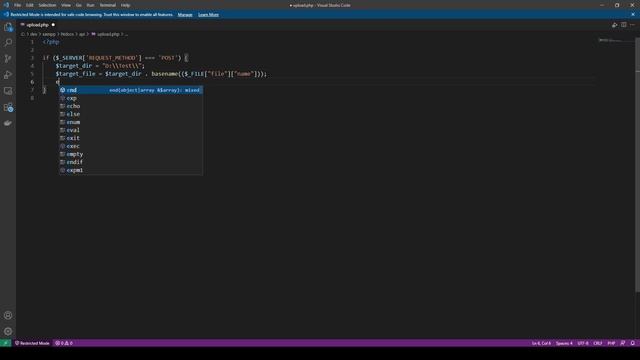Select the 'eval' autocomplete suggestion
Screen dimensions: 640x360
(131, 130)
